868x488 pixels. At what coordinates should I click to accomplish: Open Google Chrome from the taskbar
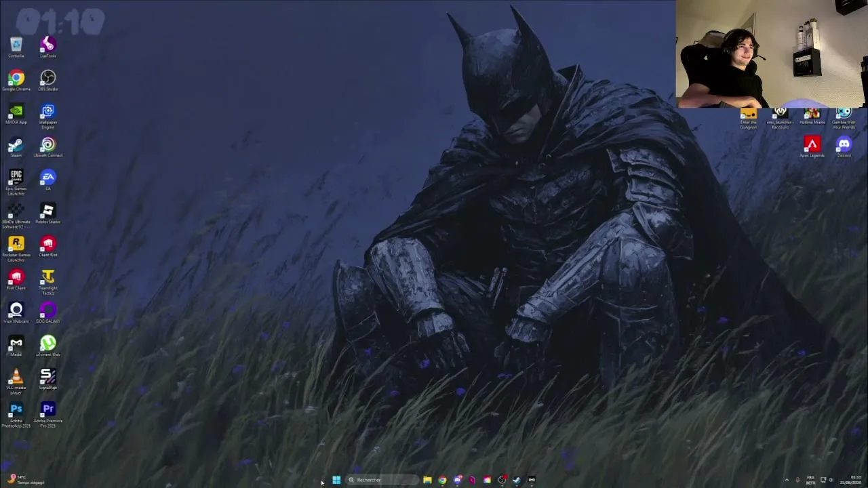pos(442,480)
